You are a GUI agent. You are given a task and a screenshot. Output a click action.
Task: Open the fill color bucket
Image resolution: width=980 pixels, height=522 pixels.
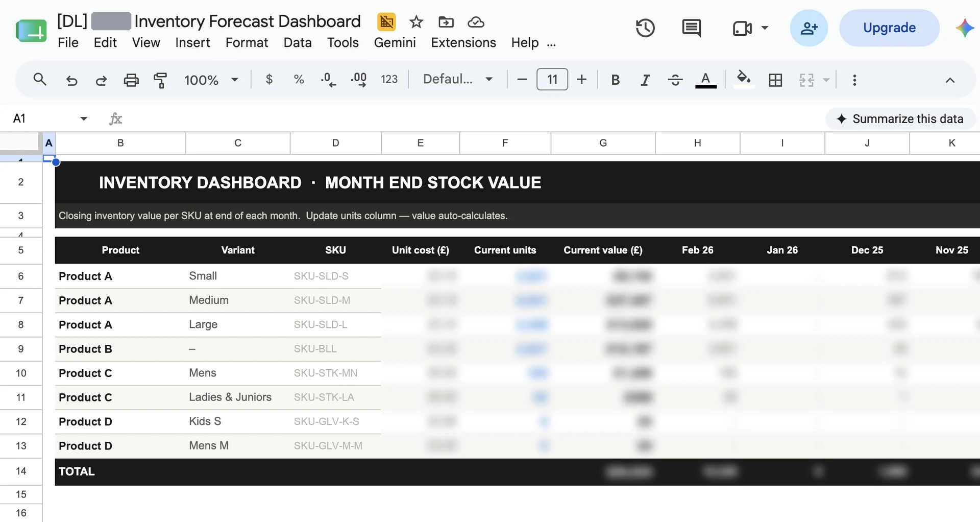click(x=744, y=79)
